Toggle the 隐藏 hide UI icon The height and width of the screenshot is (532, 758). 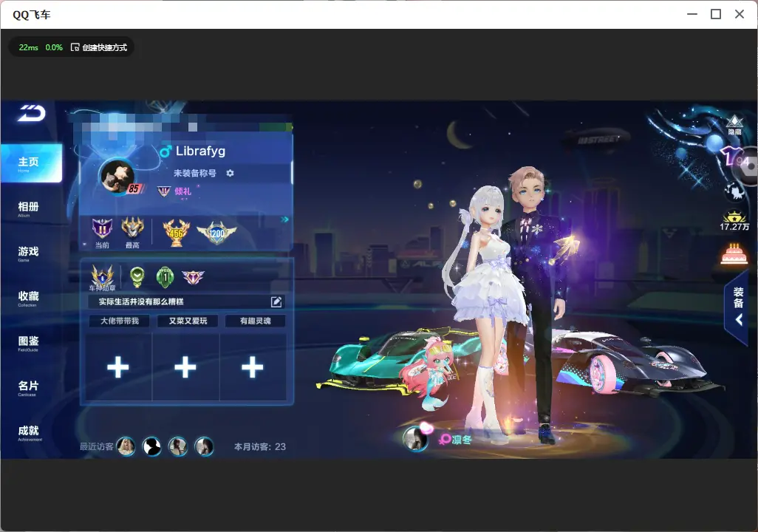(x=734, y=126)
